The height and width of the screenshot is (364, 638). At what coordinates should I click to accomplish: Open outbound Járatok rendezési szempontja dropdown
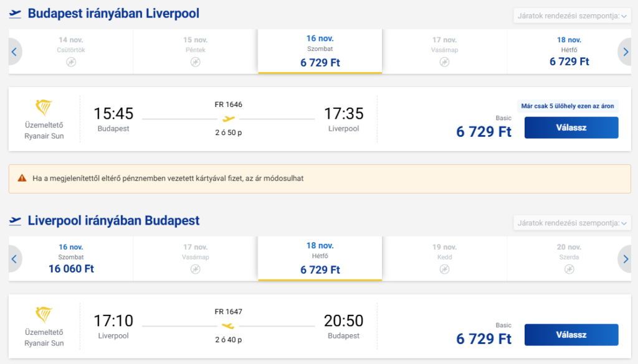(572, 16)
